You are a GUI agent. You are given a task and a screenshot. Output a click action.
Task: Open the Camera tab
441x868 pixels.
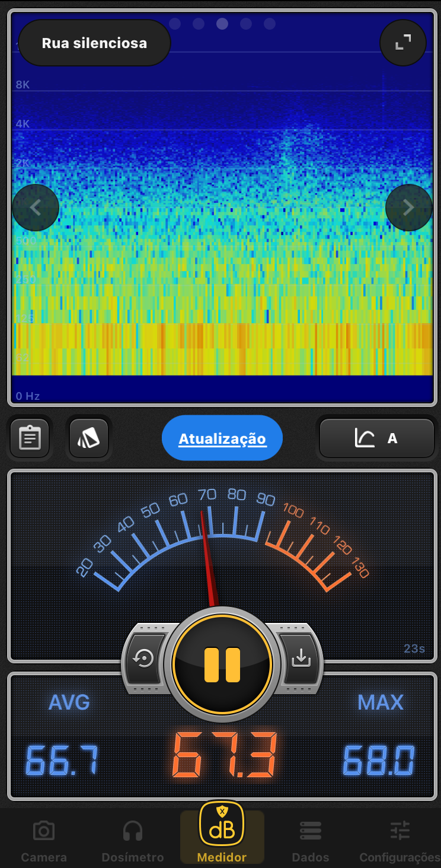pos(44,840)
